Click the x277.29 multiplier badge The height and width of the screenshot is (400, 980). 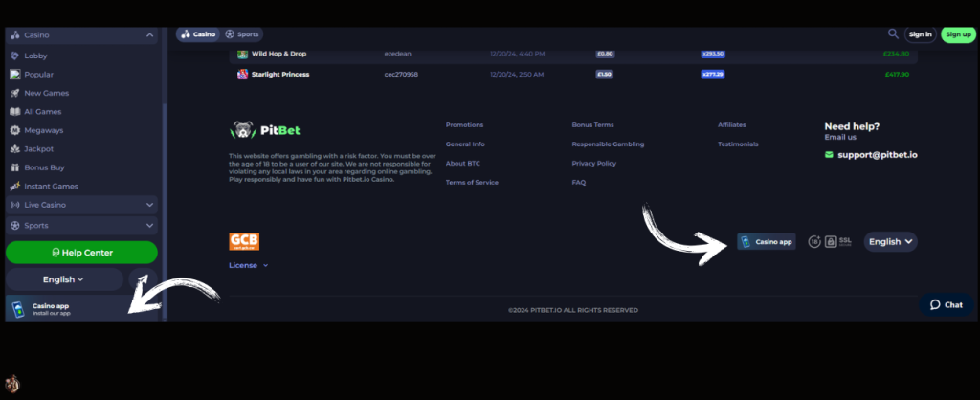click(712, 75)
